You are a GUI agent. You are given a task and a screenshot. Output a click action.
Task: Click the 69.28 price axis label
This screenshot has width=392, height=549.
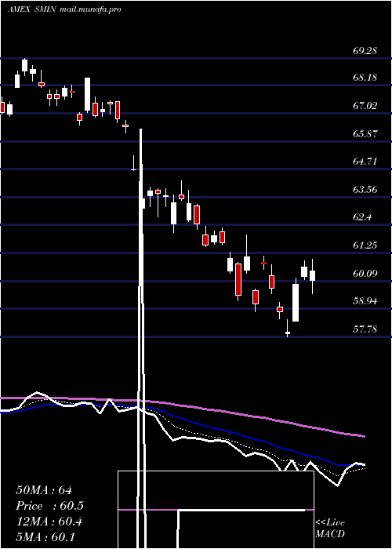pos(365,51)
